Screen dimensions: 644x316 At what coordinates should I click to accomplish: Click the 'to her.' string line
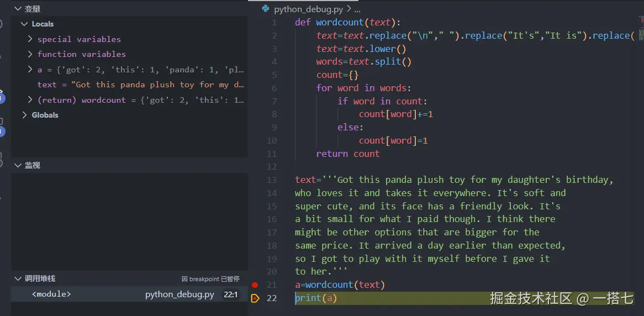321,272
